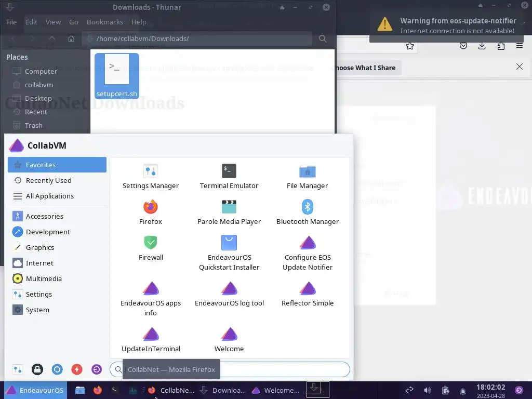
Task: Open Thunar Go menu
Action: coord(74,22)
